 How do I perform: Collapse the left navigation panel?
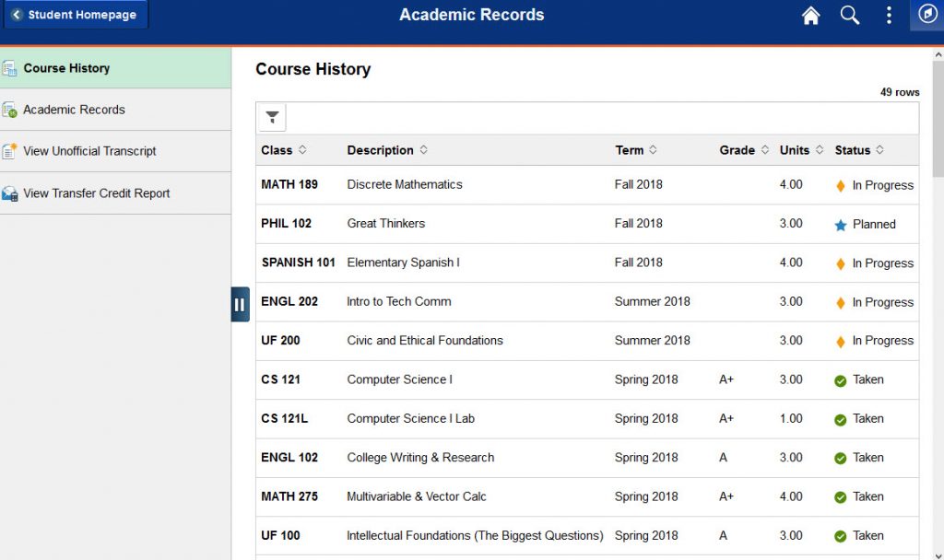(241, 304)
